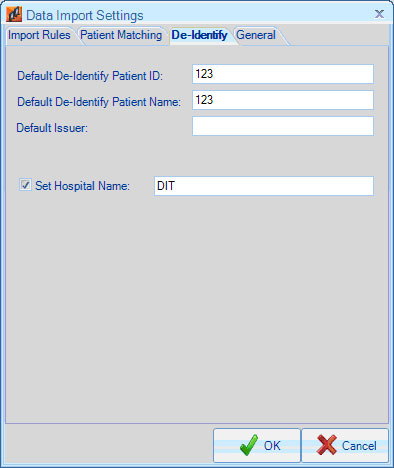Click the Default Issuer label
The width and height of the screenshot is (394, 468).
coord(52,128)
